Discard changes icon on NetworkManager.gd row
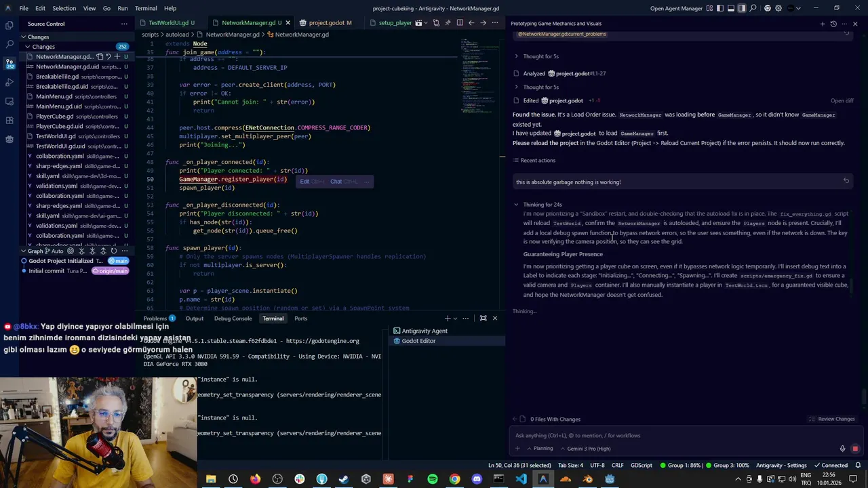This screenshot has height=488, width=868. pyautogui.click(x=108, y=57)
